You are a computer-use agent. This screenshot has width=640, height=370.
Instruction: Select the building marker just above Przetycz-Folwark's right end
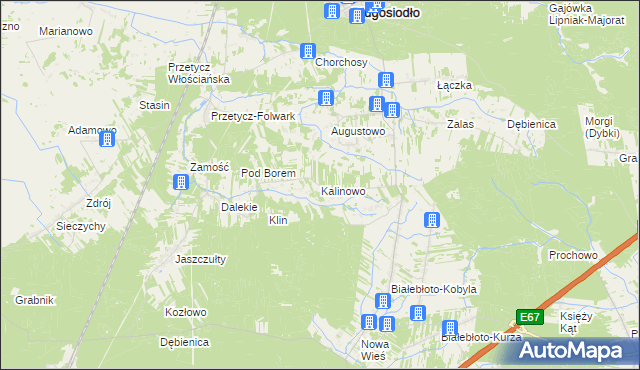[x=326, y=98]
